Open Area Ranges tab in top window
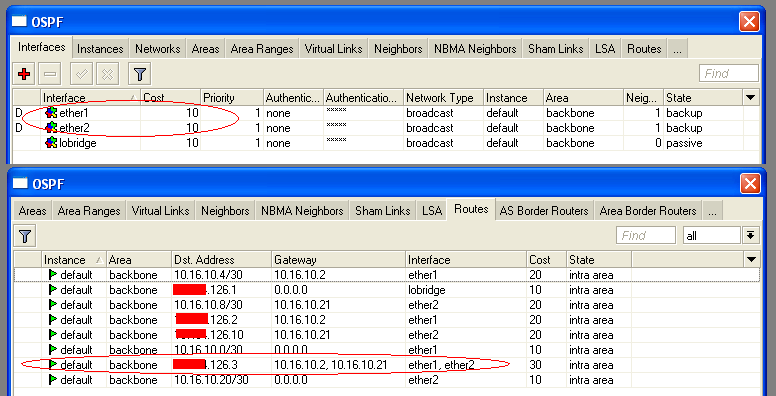 262,49
